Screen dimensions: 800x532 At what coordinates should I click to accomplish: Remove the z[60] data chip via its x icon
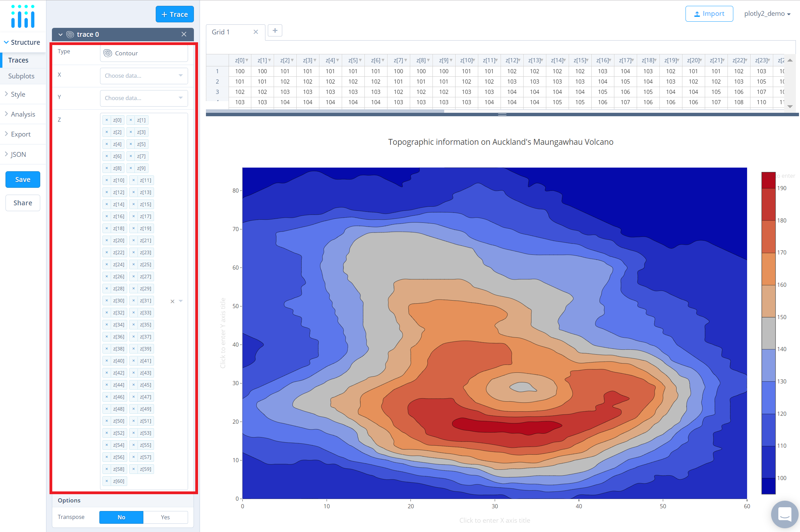pyautogui.click(x=107, y=481)
